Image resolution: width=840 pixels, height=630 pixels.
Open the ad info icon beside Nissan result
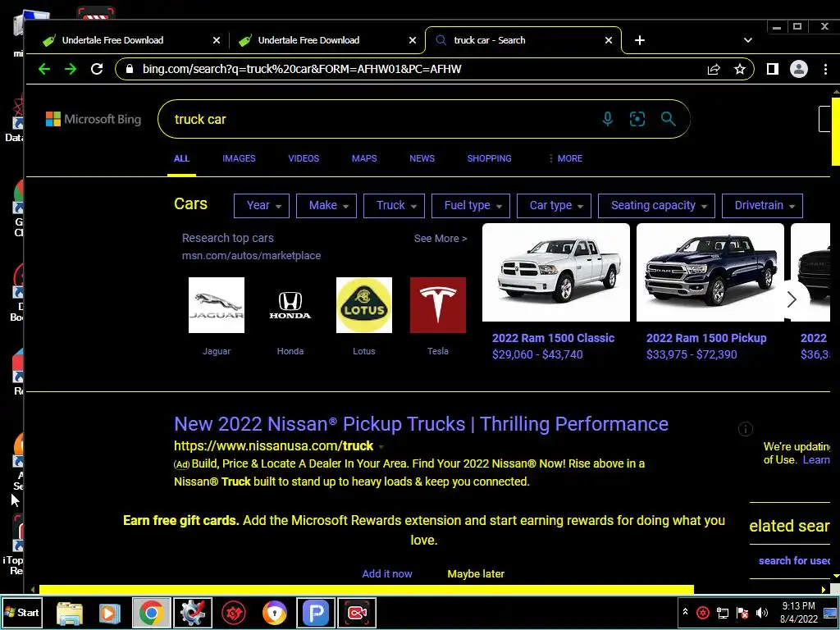(x=745, y=428)
